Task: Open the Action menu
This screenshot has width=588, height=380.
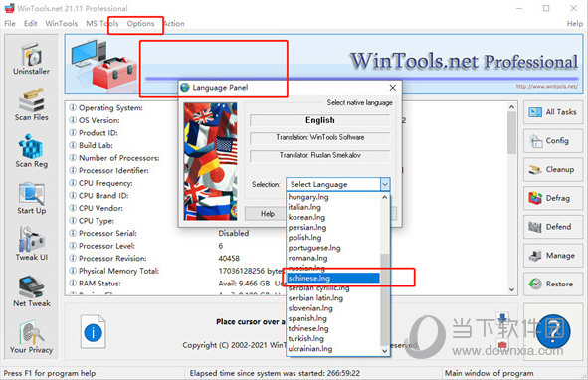Action: click(x=174, y=23)
